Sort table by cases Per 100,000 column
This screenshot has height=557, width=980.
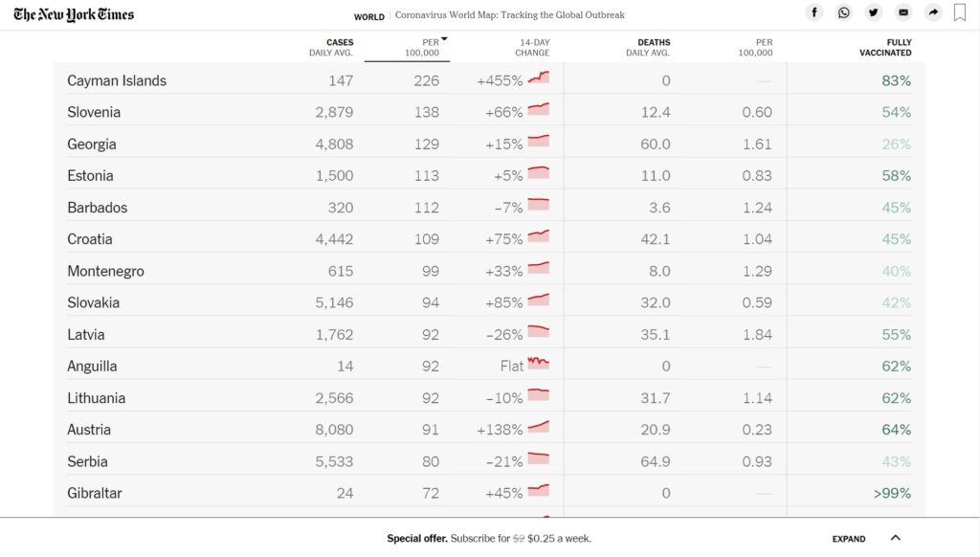[x=424, y=48]
